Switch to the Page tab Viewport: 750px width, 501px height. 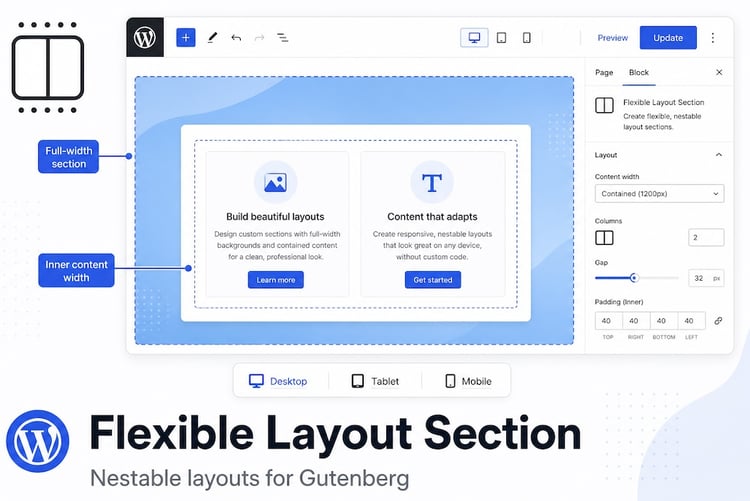pos(604,72)
